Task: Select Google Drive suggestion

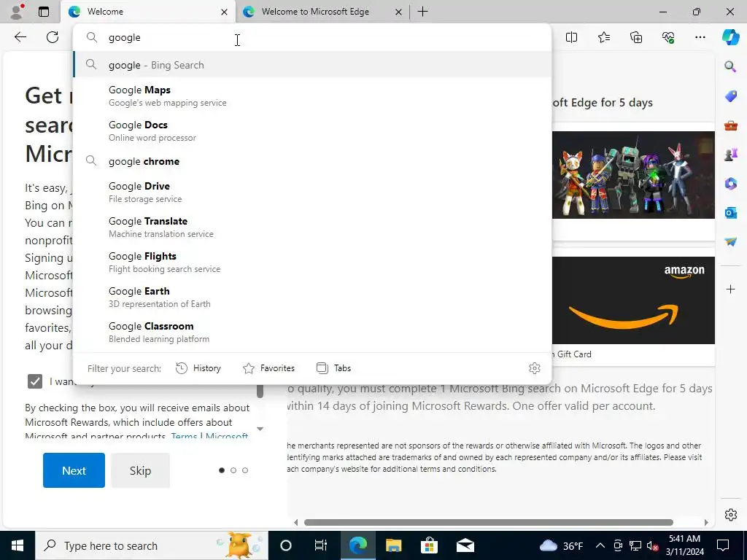Action: point(312,192)
